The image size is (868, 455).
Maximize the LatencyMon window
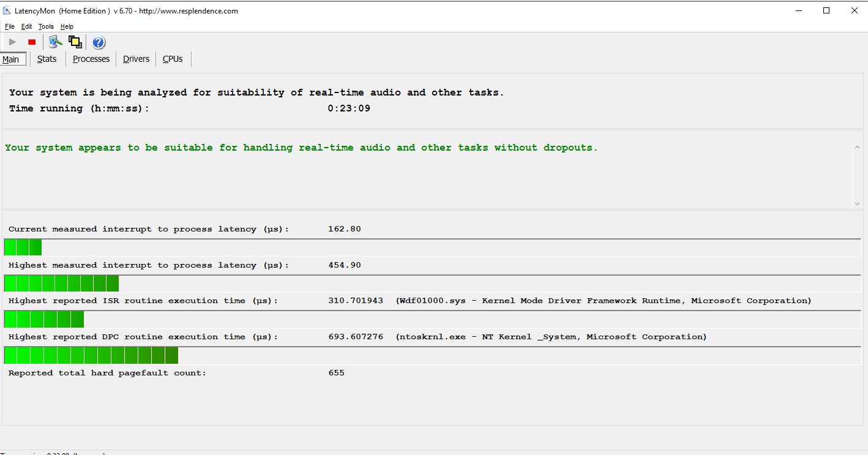tap(826, 10)
